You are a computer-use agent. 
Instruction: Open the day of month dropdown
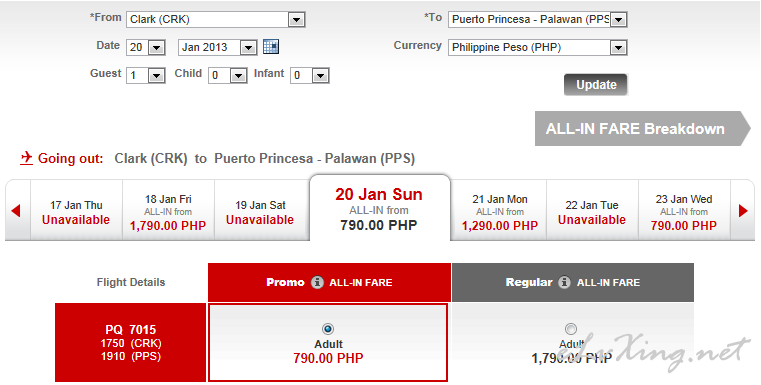click(x=146, y=48)
